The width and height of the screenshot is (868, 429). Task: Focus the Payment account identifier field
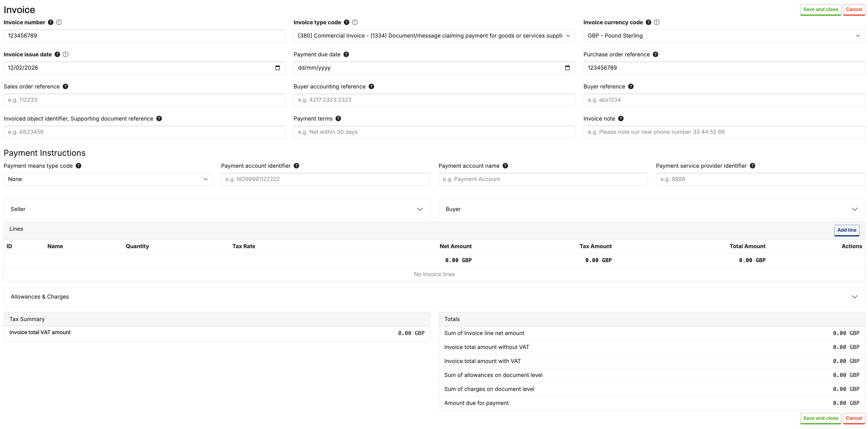coord(325,179)
